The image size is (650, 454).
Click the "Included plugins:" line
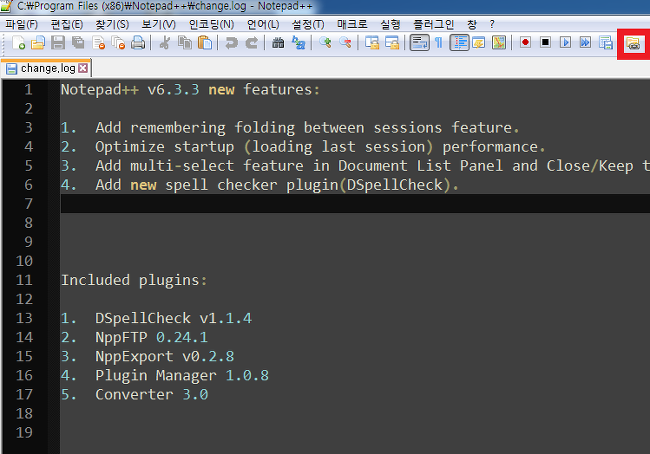point(134,280)
